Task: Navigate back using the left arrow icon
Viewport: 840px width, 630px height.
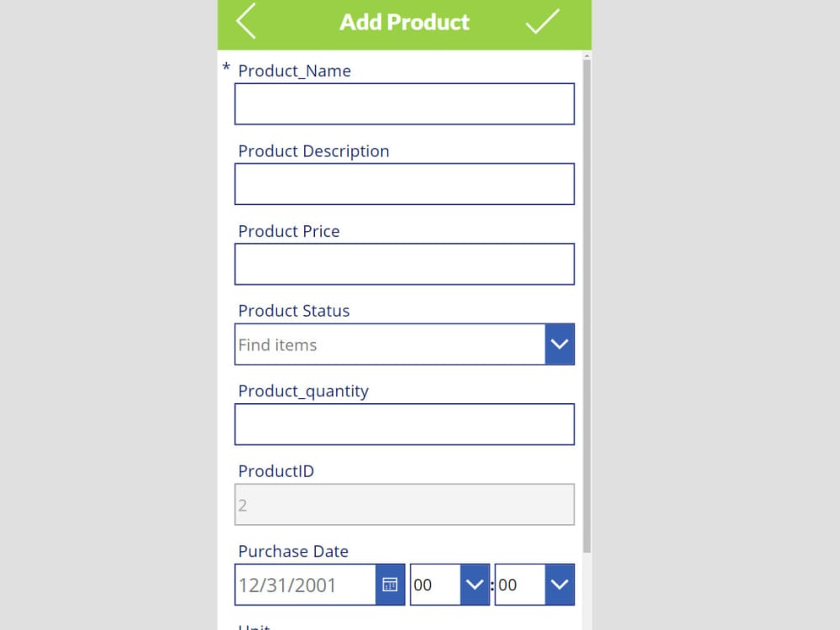Action: pos(244,23)
